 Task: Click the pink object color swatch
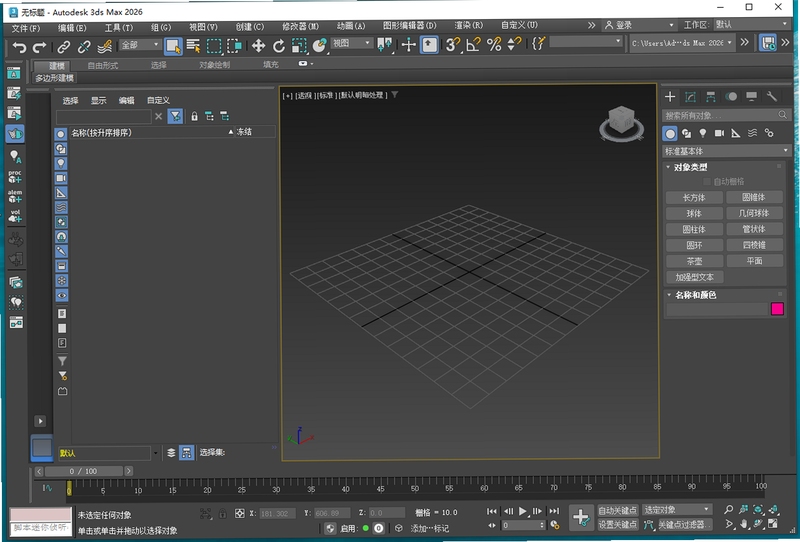[777, 309]
